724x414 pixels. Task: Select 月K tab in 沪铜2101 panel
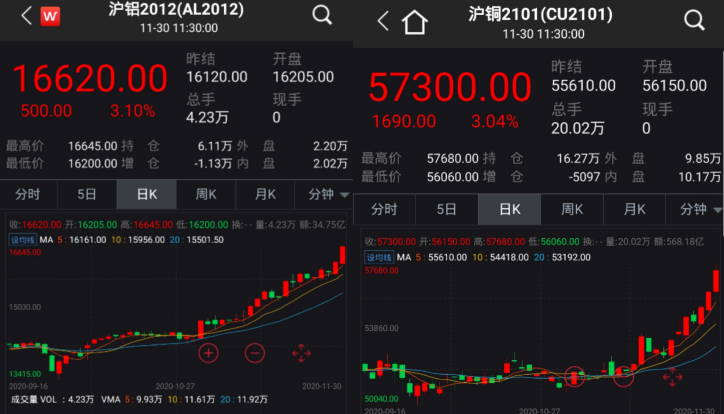(634, 210)
